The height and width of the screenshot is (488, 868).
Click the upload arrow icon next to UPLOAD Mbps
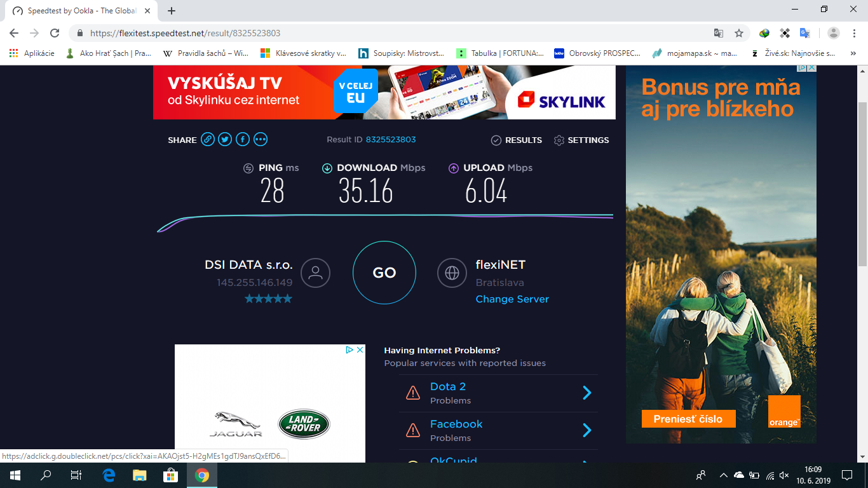[x=454, y=168]
